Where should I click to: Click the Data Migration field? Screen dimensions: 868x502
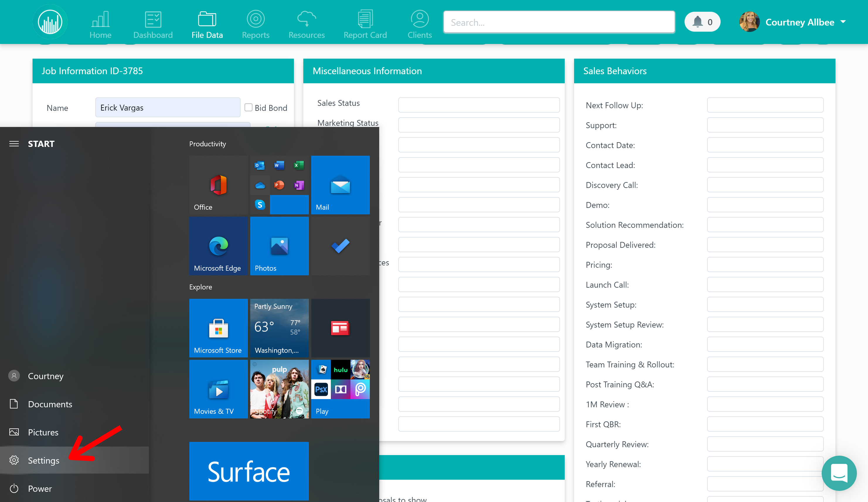point(765,344)
